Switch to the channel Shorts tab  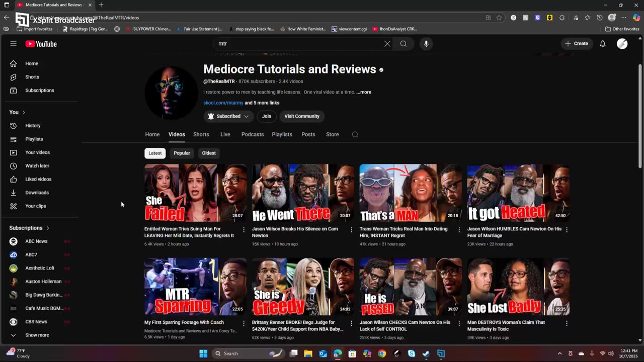pyautogui.click(x=201, y=134)
